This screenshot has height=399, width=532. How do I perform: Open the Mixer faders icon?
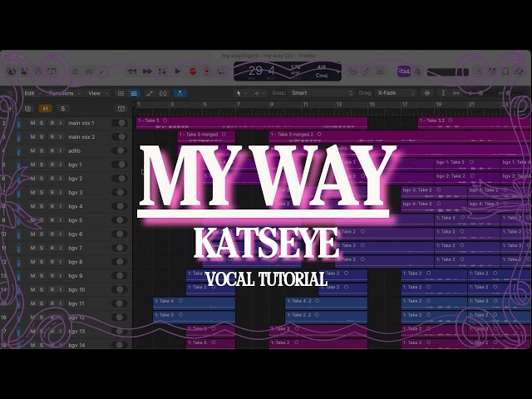pyautogui.click(x=89, y=71)
